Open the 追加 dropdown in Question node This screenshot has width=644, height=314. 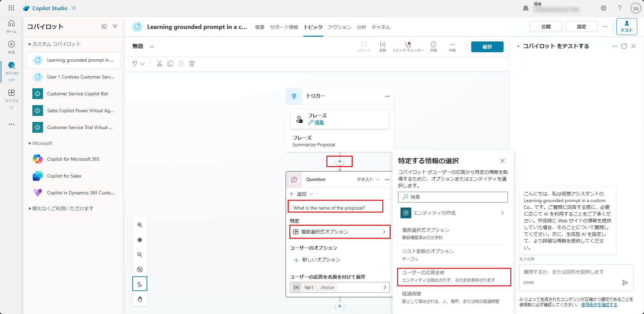pos(302,194)
